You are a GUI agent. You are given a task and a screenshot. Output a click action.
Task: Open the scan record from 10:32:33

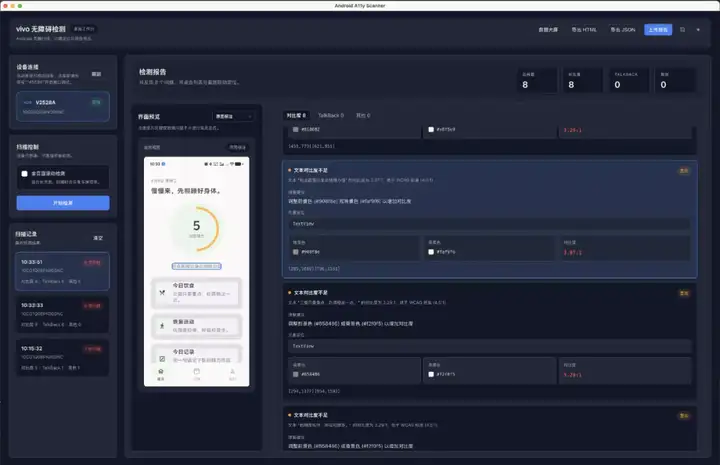pos(63,314)
